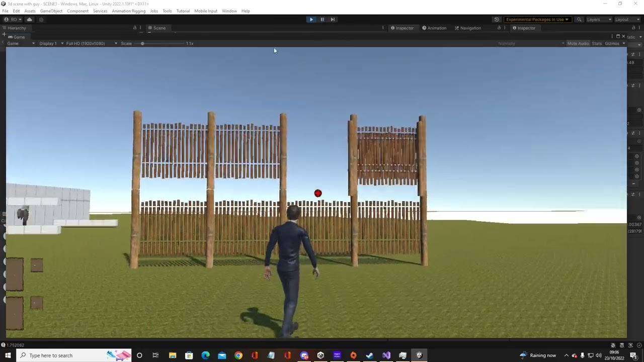Open Cortana circle icon in taskbar
644x362 pixels.
pyautogui.click(x=139, y=355)
